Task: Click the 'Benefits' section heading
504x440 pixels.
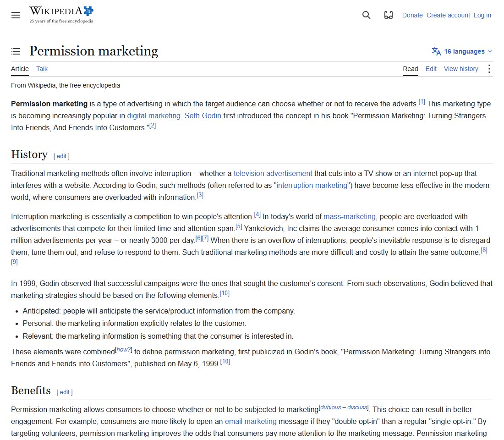Action: tap(31, 390)
